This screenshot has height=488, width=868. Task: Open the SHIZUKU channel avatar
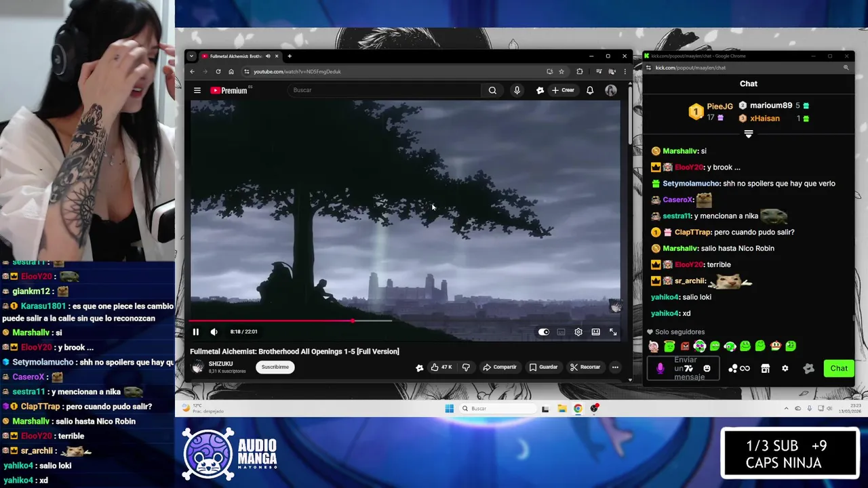pyautogui.click(x=197, y=367)
